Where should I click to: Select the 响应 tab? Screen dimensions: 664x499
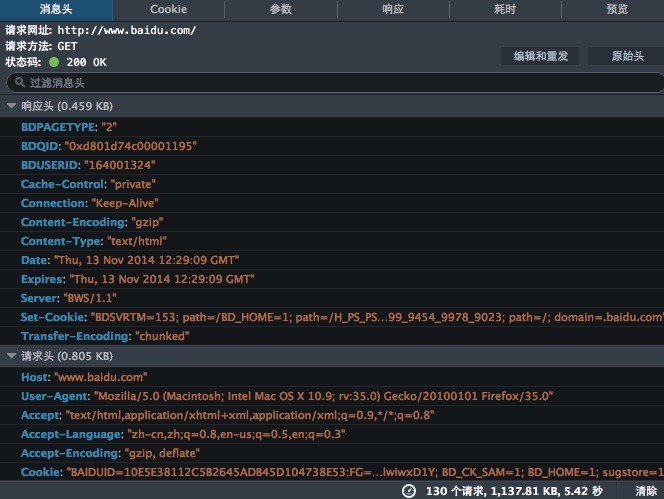393,9
